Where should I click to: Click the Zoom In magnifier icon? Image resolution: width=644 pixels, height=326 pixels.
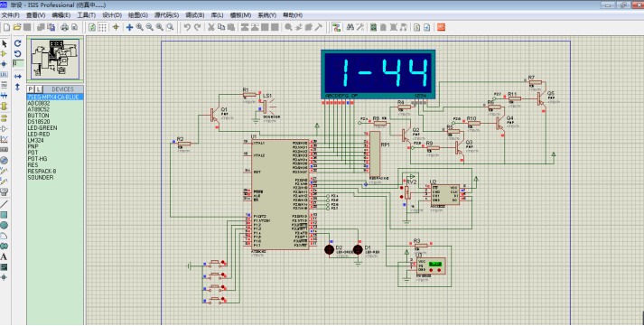(140, 27)
